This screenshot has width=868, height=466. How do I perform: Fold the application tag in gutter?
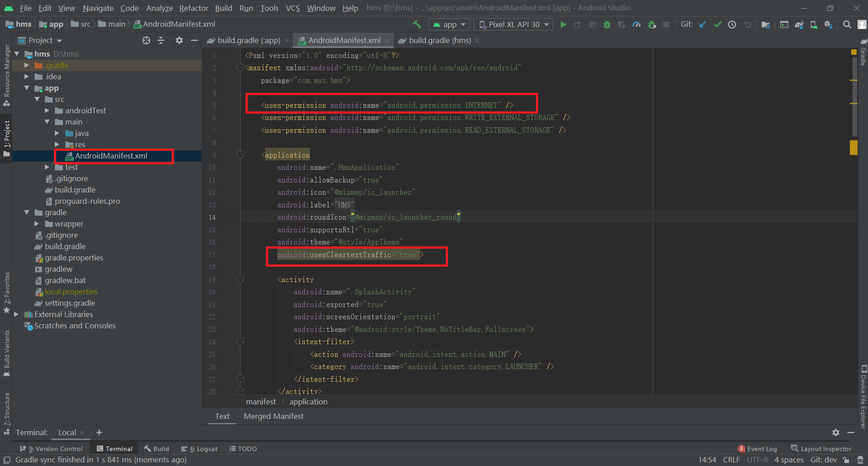click(241, 155)
